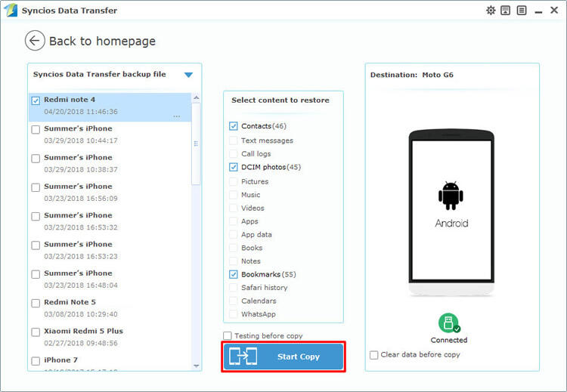
Task: Go back via Back to homepage link
Action: [102, 42]
